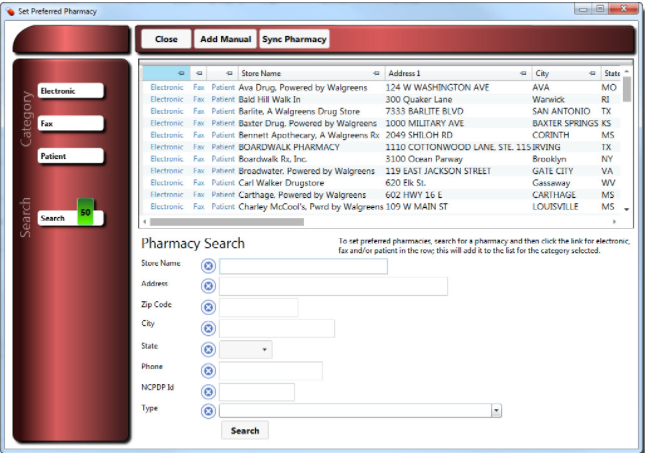Select the Fax category
645x453 pixels.
click(70, 123)
